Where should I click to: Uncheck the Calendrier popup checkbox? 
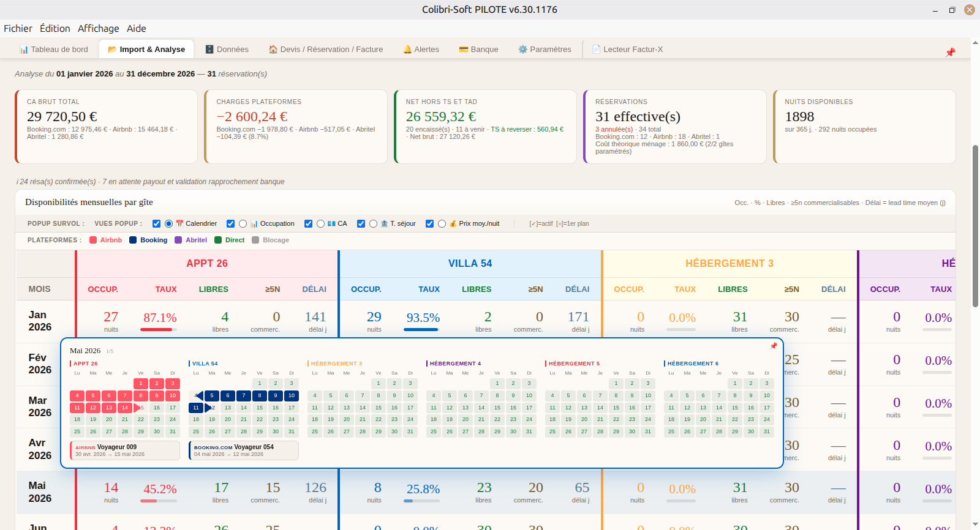[156, 224]
